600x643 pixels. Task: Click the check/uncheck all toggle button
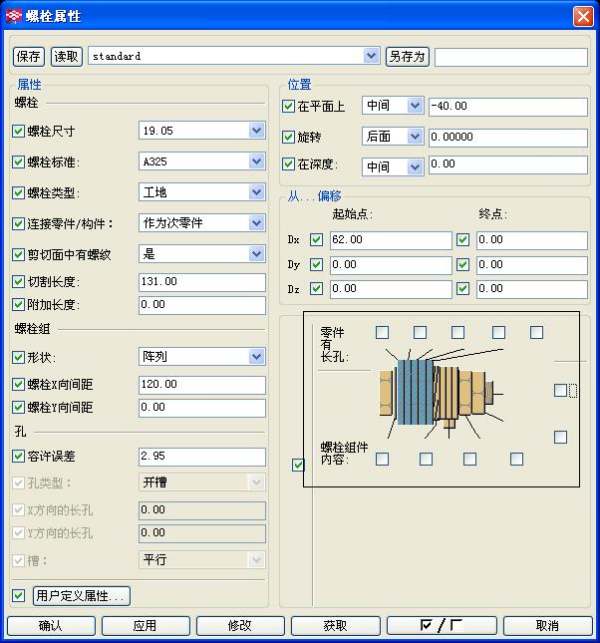pyautogui.click(x=441, y=625)
